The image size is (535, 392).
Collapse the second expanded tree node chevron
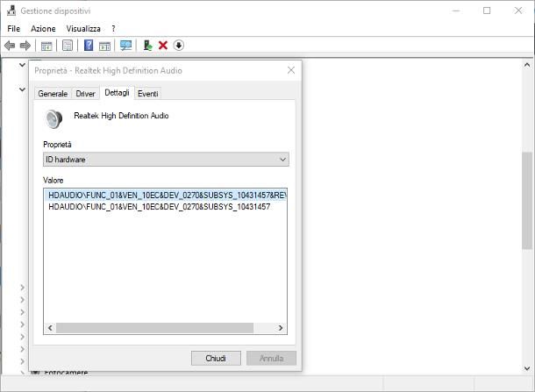click(x=22, y=89)
